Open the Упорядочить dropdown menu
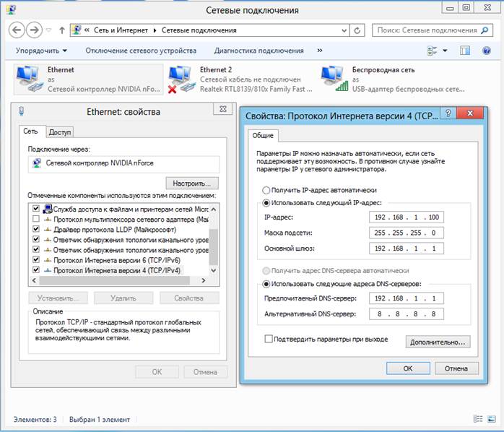504x432 pixels. [41, 51]
